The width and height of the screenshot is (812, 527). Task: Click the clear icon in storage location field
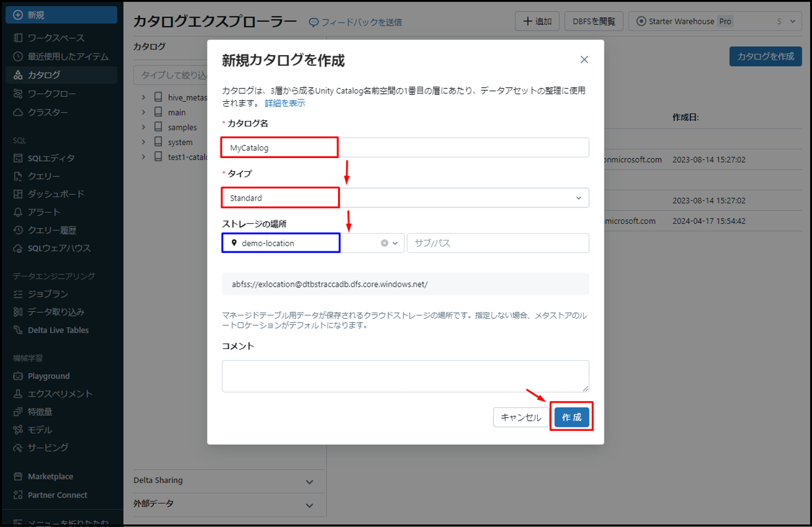pos(385,243)
